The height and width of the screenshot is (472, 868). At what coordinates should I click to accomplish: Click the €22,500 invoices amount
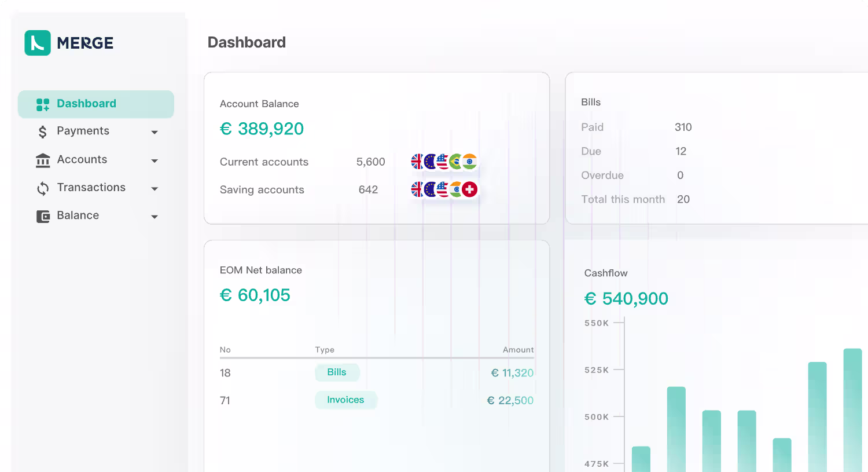(x=510, y=400)
